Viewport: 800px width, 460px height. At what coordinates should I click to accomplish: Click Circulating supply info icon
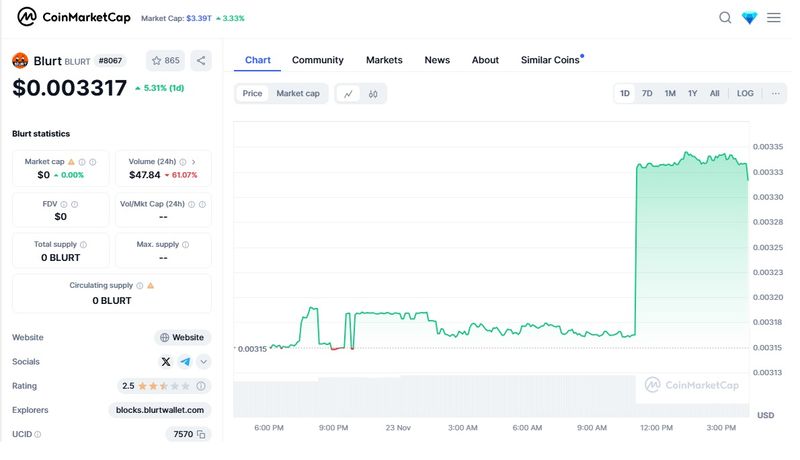click(x=140, y=286)
